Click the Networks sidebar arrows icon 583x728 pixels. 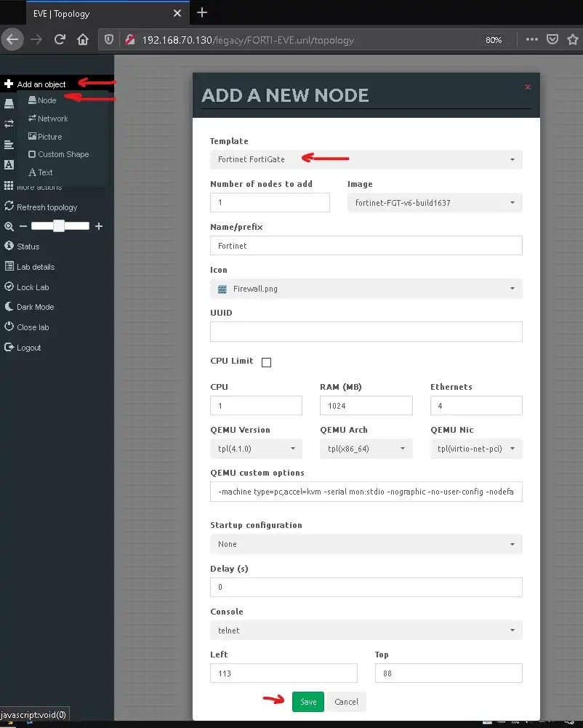click(9, 124)
